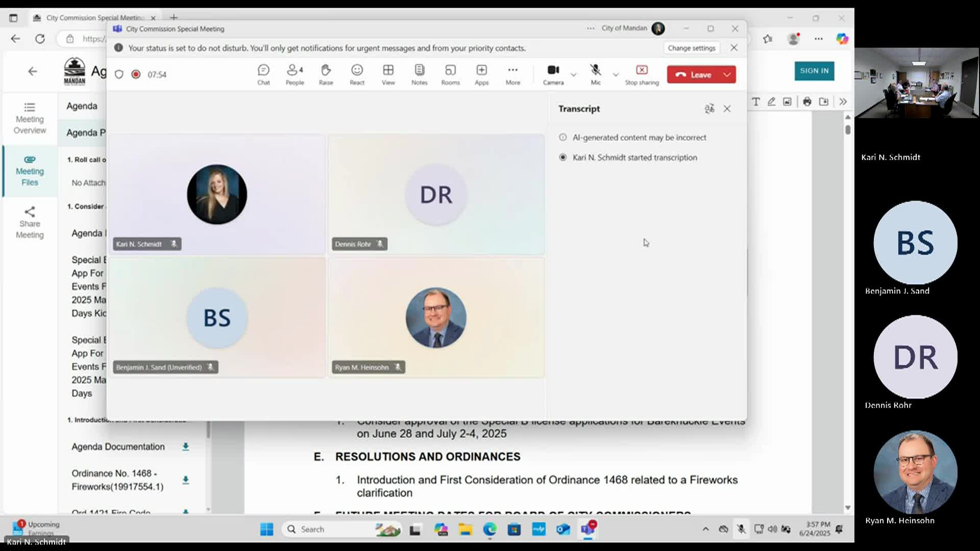The height and width of the screenshot is (551, 980).
Task: Expand more PDF toolbar options chevron
Action: click(x=843, y=102)
